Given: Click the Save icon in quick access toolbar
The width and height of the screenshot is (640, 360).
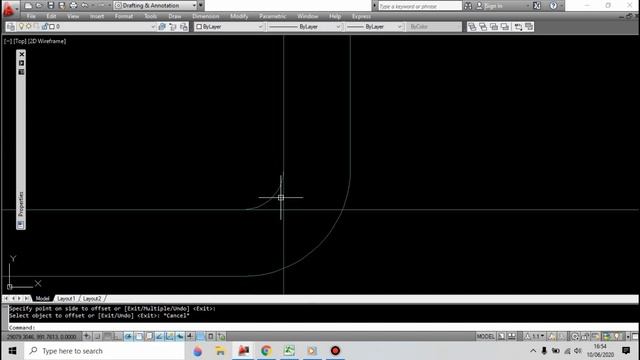Looking at the screenshot, I should (x=51, y=6).
